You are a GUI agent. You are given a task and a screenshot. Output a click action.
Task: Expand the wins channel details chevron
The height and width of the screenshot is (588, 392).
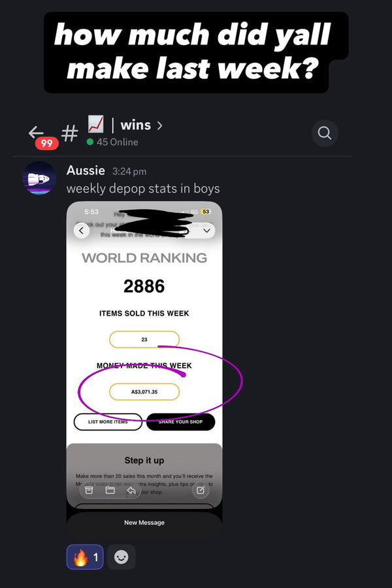160,125
